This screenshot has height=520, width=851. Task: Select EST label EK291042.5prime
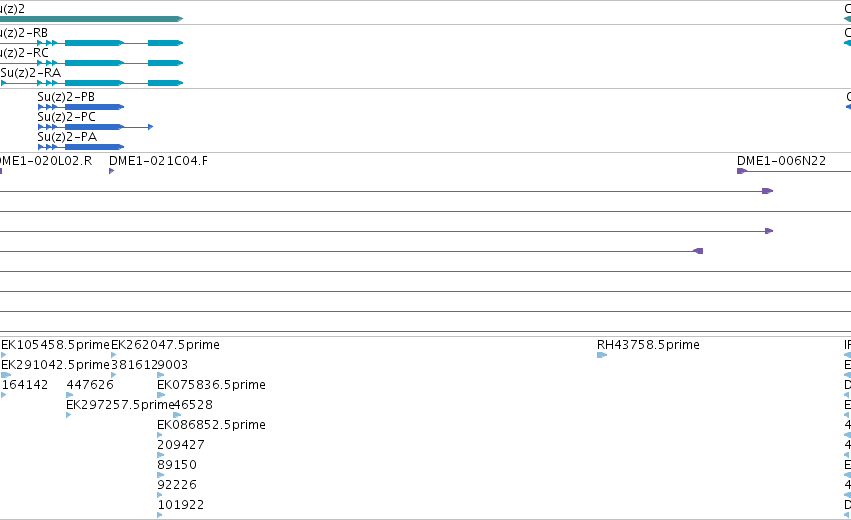pyautogui.click(x=55, y=365)
